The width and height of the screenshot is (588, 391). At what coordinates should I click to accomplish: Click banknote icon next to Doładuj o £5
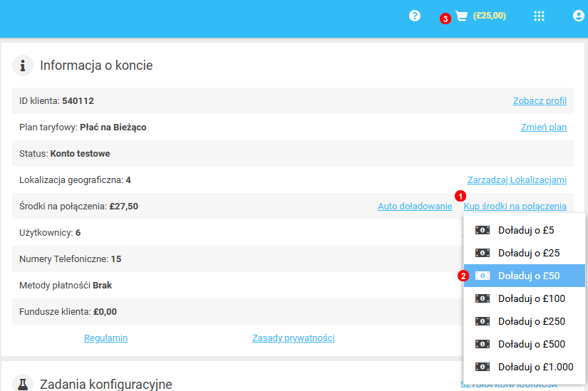pyautogui.click(x=483, y=230)
